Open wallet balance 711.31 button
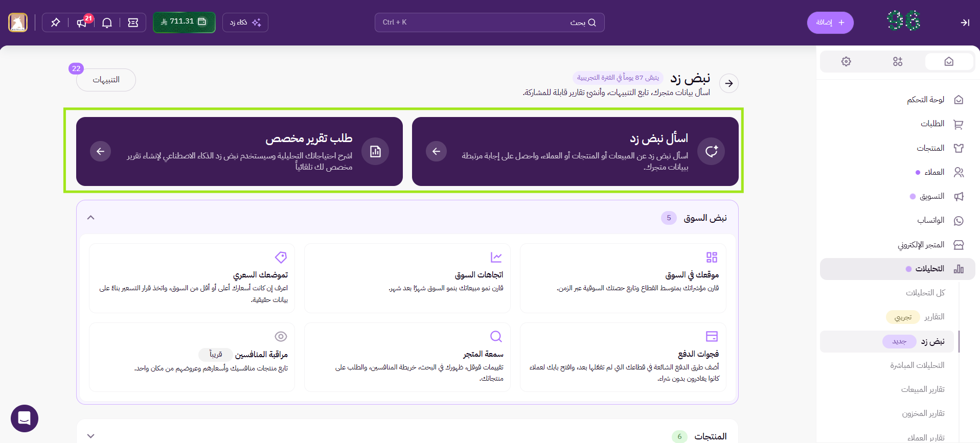 click(184, 22)
